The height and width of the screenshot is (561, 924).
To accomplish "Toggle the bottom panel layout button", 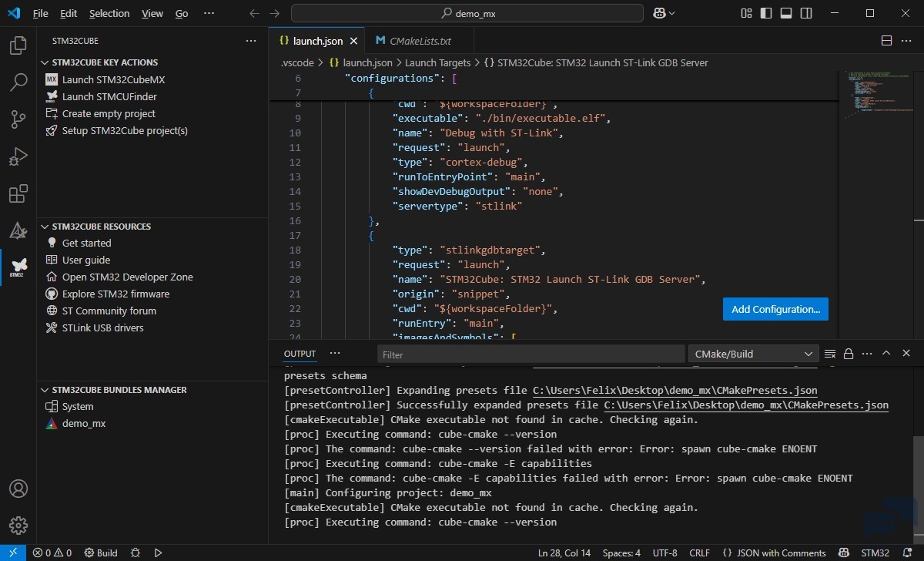I will pyautogui.click(x=785, y=13).
